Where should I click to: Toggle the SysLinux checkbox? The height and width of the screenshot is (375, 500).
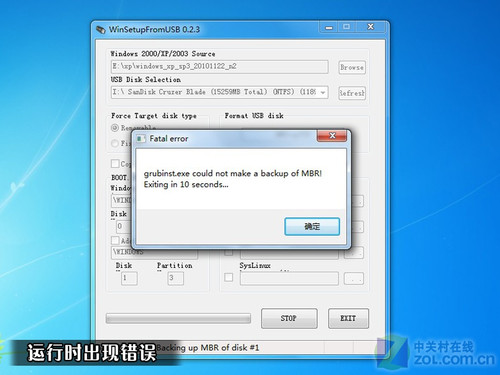pyautogui.click(x=229, y=277)
